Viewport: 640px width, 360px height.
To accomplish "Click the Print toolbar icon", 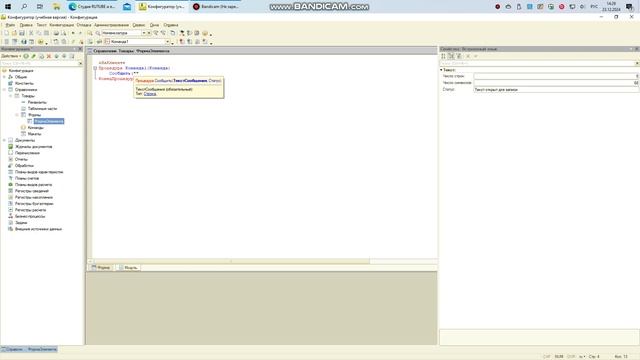I will pyautogui.click(x=56, y=33).
